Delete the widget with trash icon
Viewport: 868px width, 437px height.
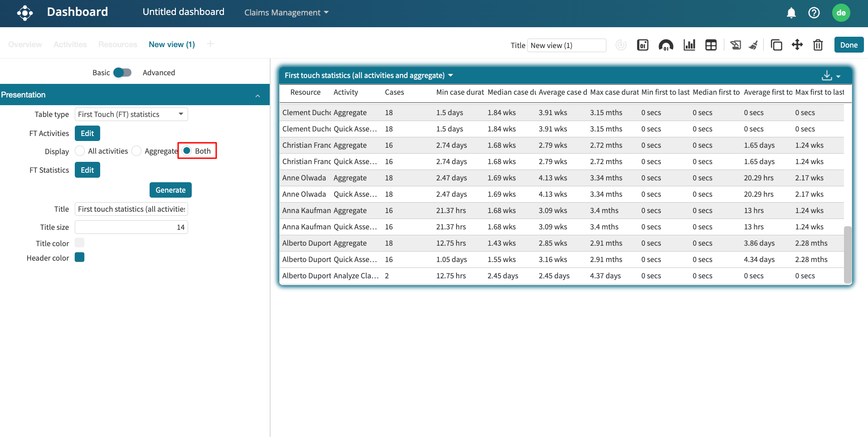pyautogui.click(x=818, y=45)
